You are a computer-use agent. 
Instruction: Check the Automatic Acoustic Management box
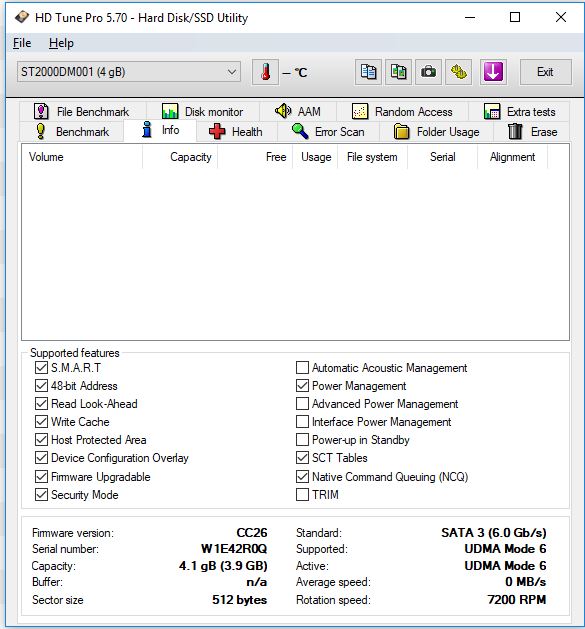pyautogui.click(x=302, y=367)
